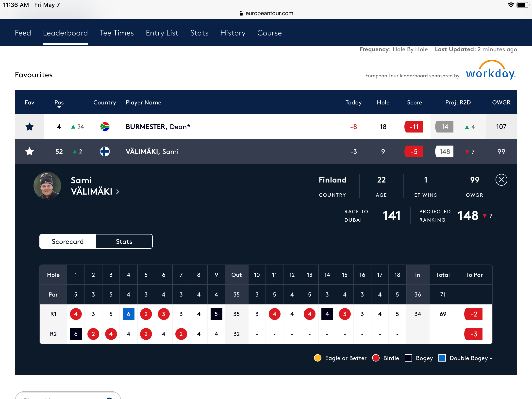This screenshot has width=532, height=399.
Task: Open the History section
Action: [x=233, y=33]
